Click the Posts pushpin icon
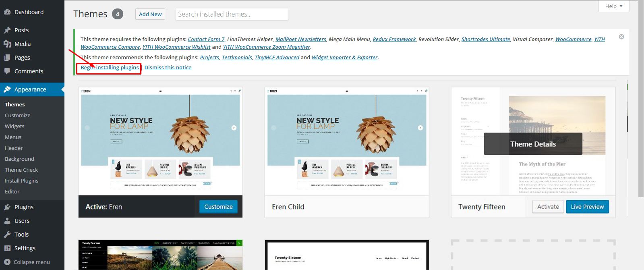 tap(7, 30)
